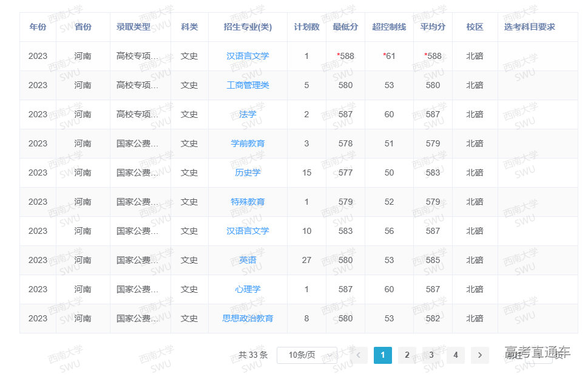Viewport: 588px width, 376px height.
Task: Go to page 2 of results
Action: [x=407, y=355]
